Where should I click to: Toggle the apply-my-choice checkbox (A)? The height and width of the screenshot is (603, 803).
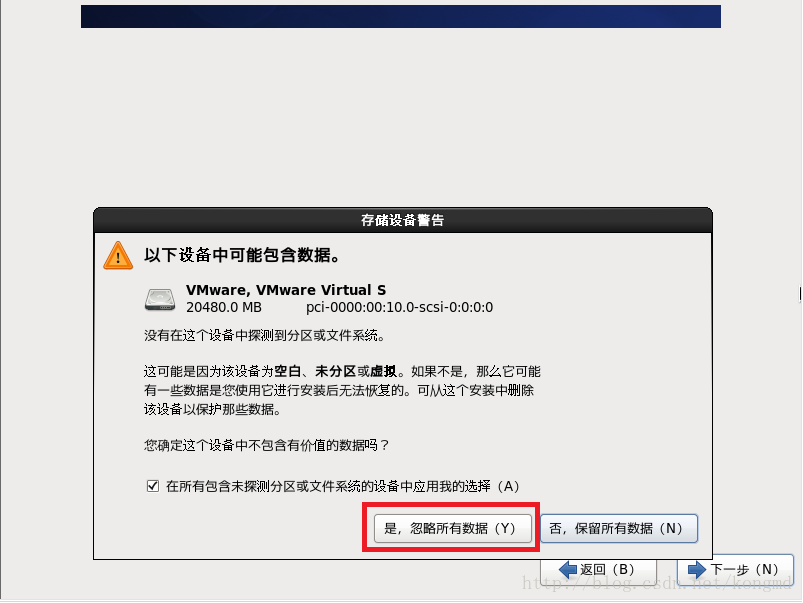point(152,486)
